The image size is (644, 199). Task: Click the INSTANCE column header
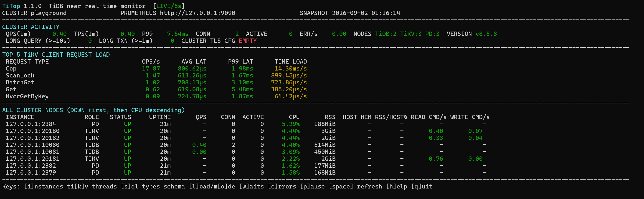tap(20, 117)
